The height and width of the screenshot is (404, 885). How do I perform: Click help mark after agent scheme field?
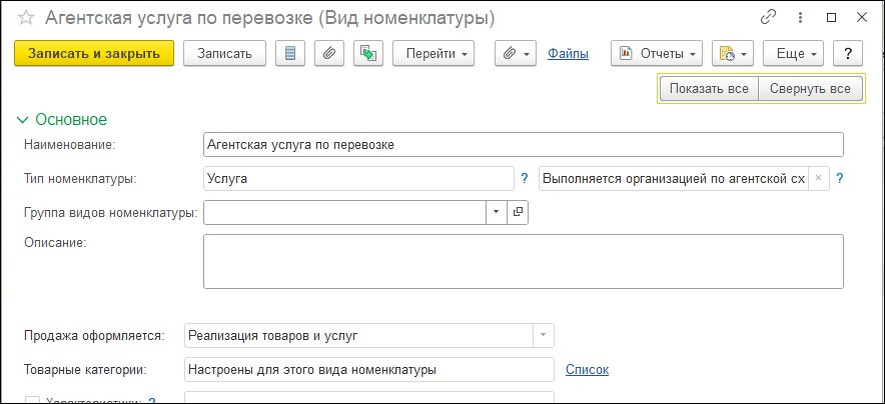click(839, 179)
